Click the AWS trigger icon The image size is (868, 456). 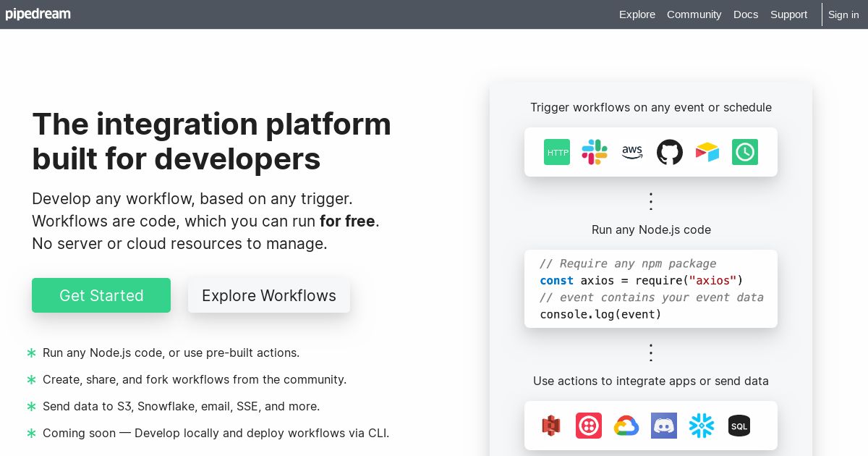(x=632, y=152)
